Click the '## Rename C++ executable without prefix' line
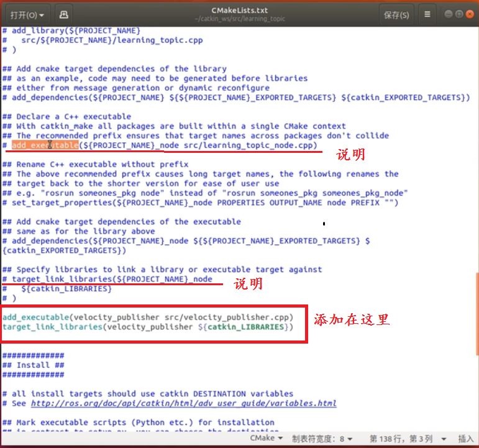 click(x=95, y=165)
